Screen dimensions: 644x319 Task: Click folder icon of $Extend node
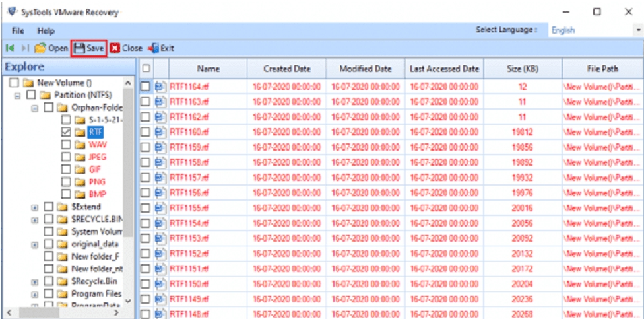pyautogui.click(x=63, y=206)
